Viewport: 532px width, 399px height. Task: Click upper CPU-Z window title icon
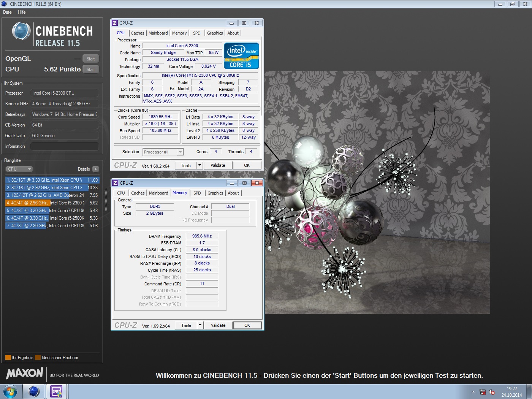coord(115,23)
